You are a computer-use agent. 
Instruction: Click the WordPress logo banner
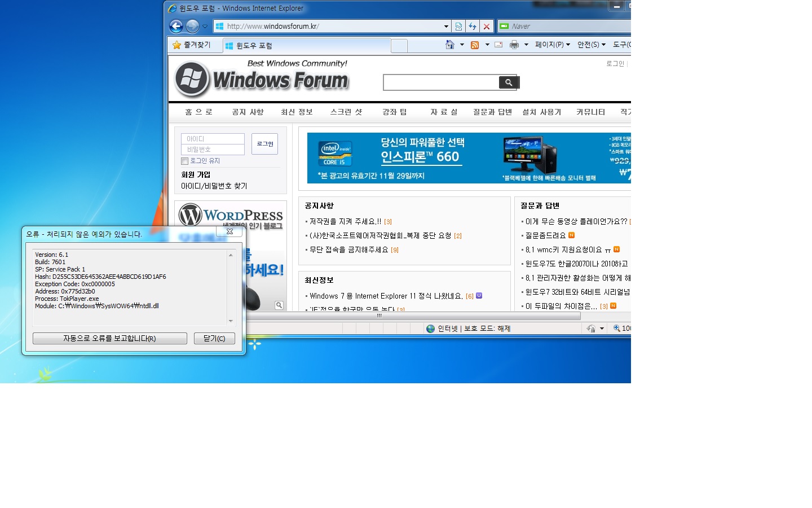coord(231,216)
